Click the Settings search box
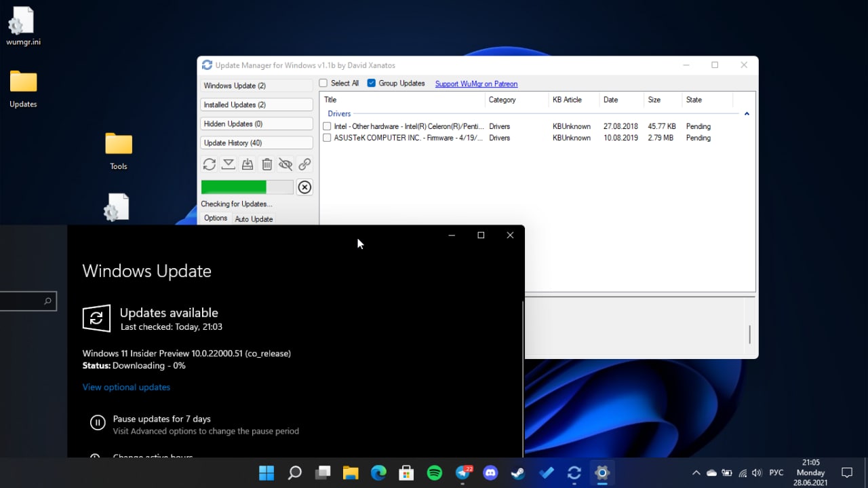The image size is (868, 488). click(28, 301)
